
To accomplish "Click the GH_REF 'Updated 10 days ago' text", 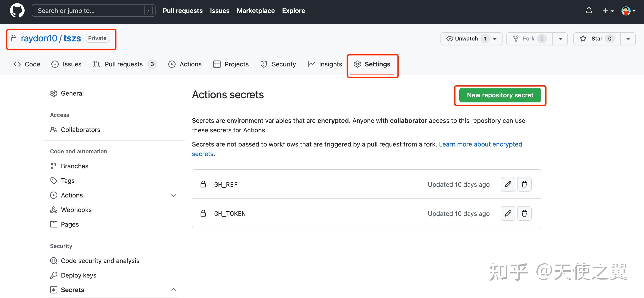I will (458, 184).
